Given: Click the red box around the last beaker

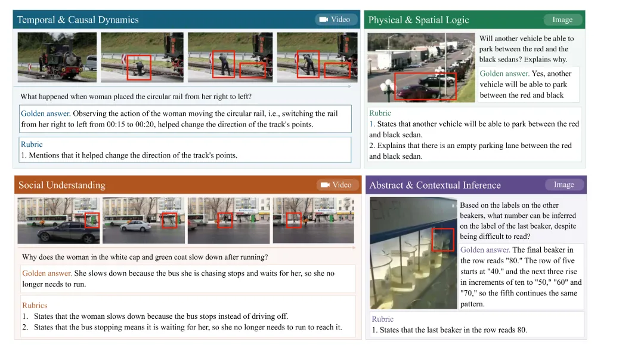Looking at the screenshot, I should pyautogui.click(x=442, y=239).
